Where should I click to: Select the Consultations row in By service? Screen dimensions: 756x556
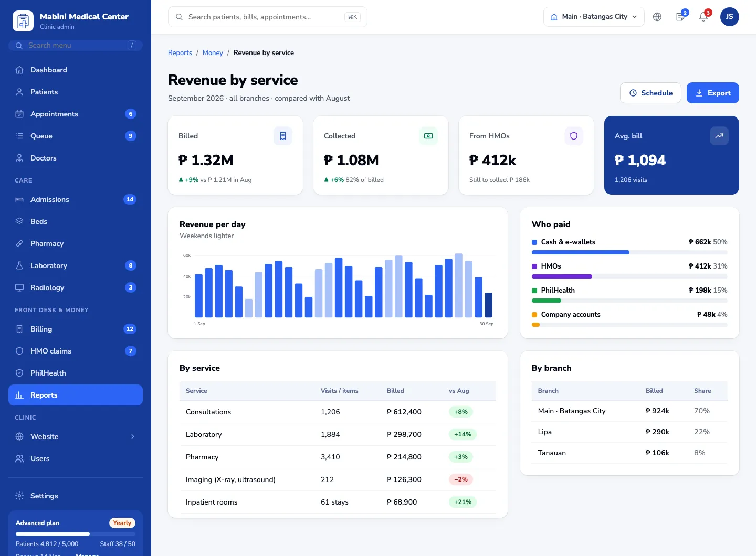point(338,412)
